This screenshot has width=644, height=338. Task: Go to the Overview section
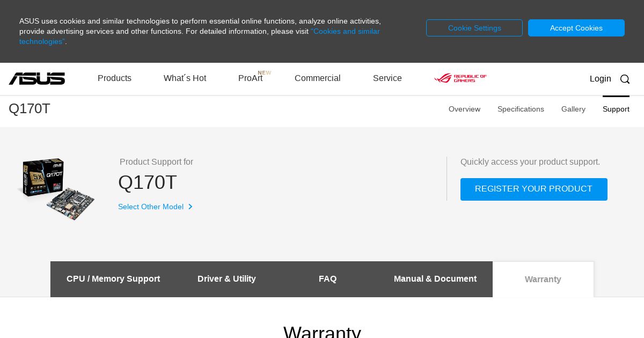click(464, 109)
